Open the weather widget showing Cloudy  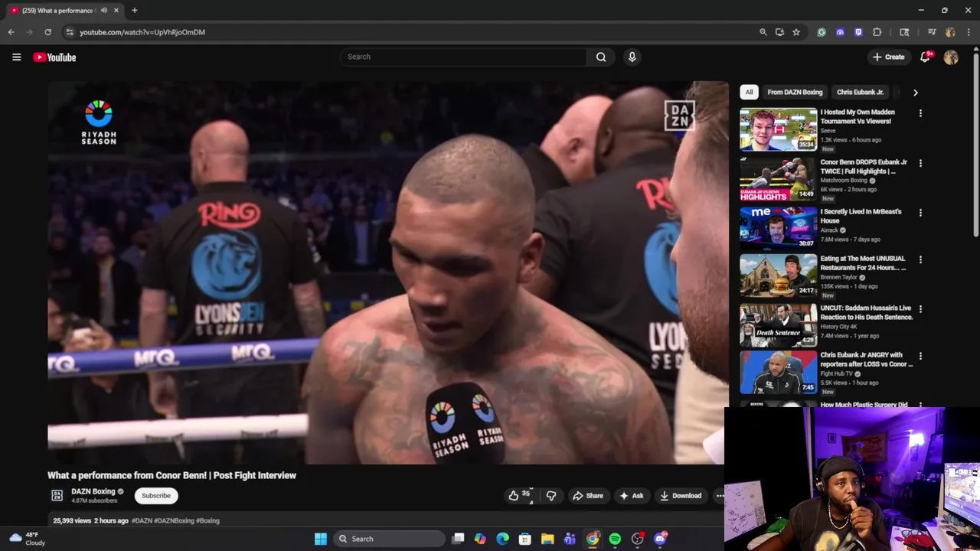point(27,539)
